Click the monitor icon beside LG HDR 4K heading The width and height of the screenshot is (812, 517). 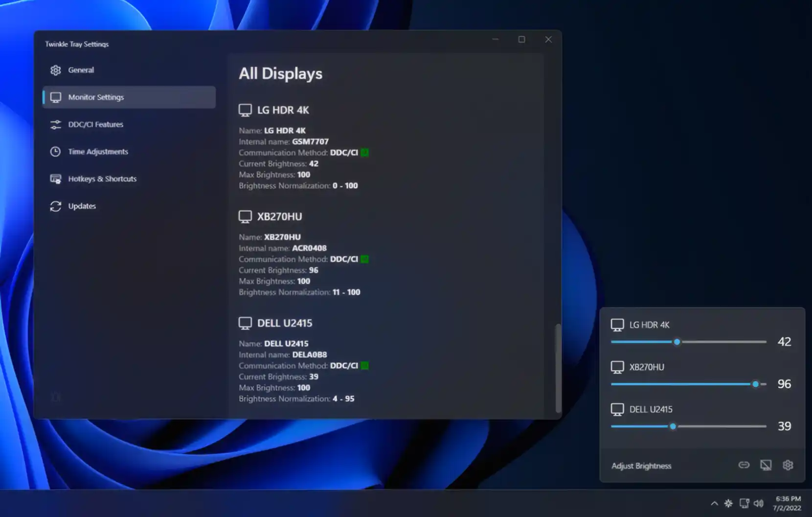(245, 110)
